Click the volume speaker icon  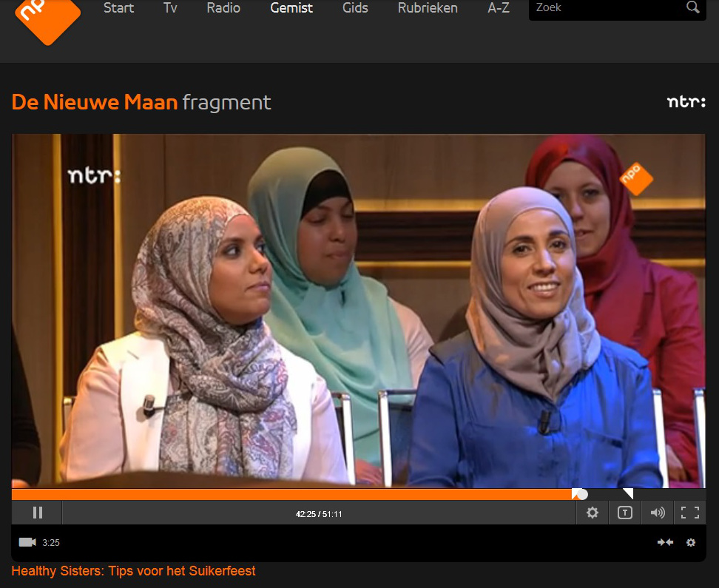tap(658, 513)
